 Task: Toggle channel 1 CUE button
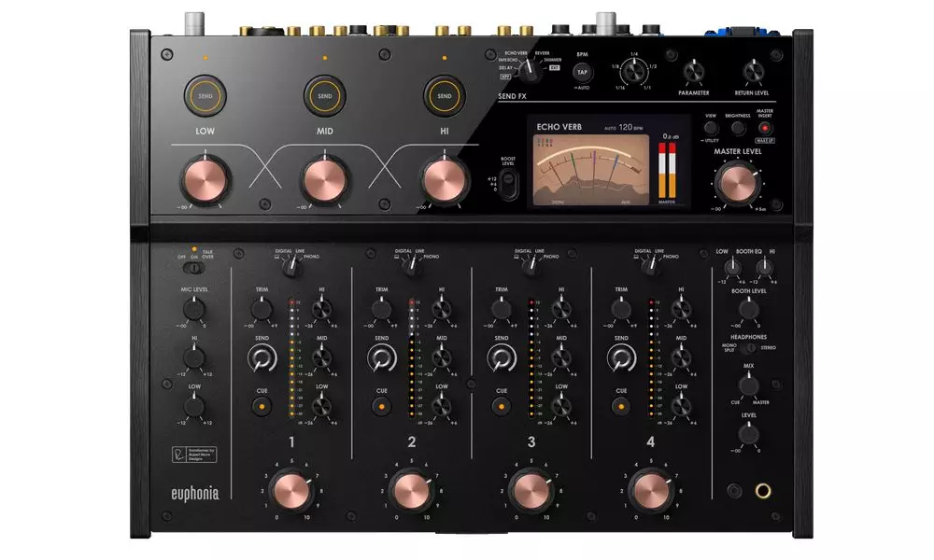click(262, 406)
